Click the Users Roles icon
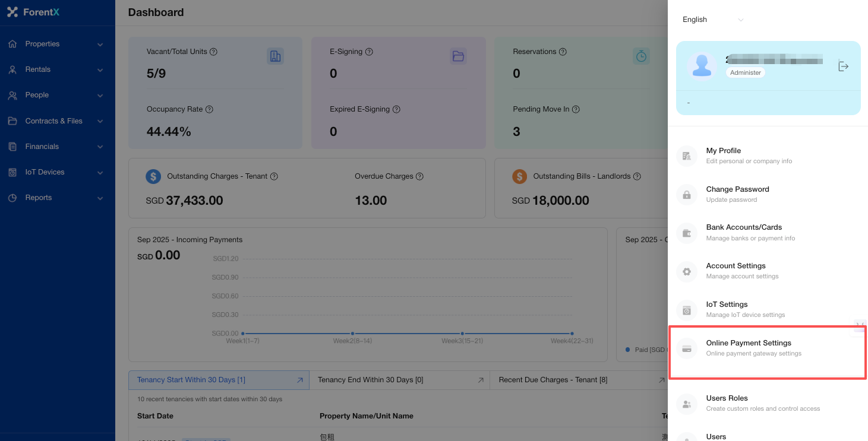 click(x=687, y=404)
